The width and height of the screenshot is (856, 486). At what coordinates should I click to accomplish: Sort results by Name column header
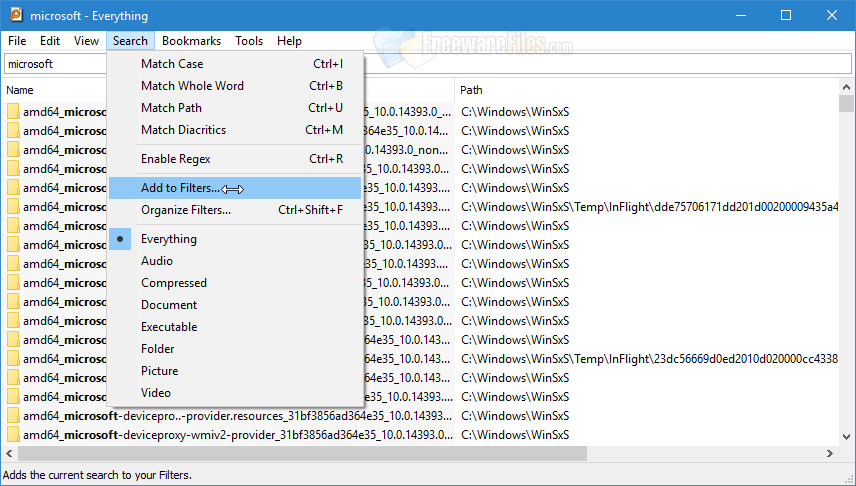click(x=20, y=90)
